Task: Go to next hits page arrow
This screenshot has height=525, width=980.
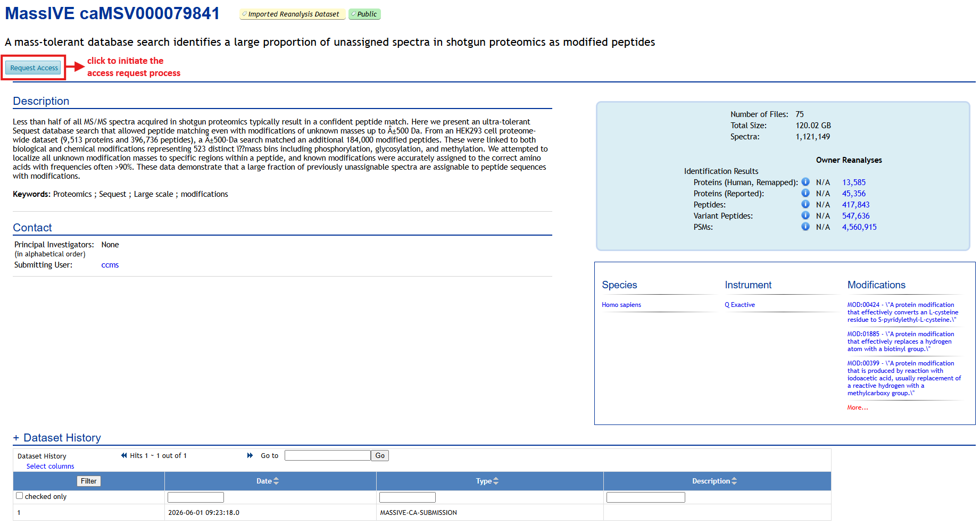Action: (x=250, y=455)
